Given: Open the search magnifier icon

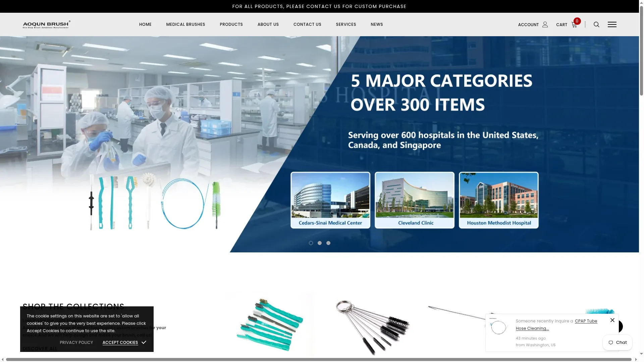Looking at the screenshot, I should [x=596, y=24].
